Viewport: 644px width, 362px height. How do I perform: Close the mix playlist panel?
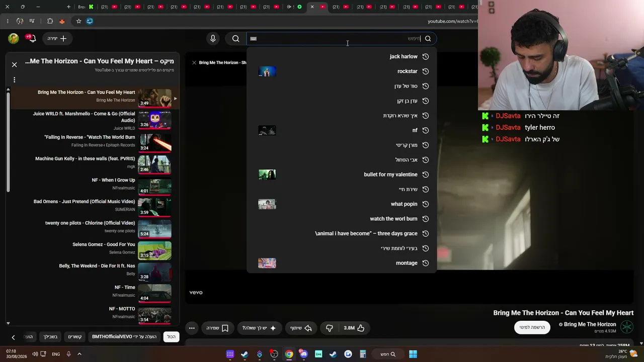[x=14, y=64]
